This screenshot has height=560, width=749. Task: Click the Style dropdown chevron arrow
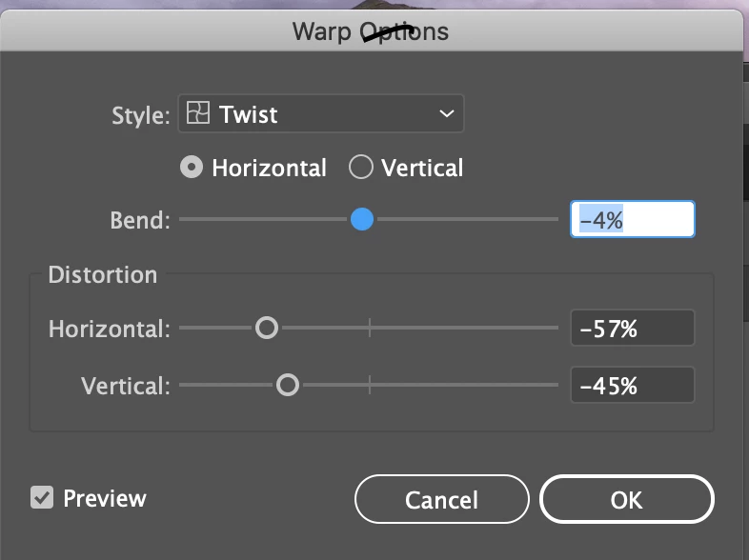point(446,114)
